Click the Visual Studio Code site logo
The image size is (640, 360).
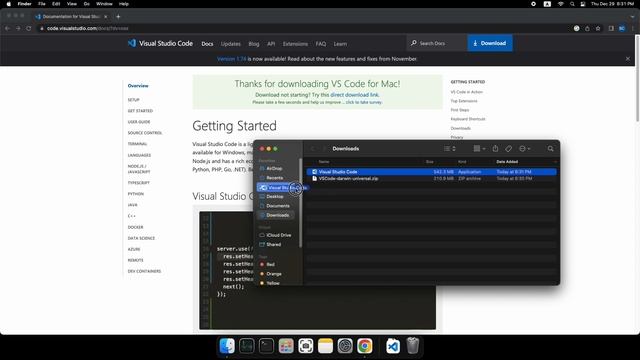[160, 43]
